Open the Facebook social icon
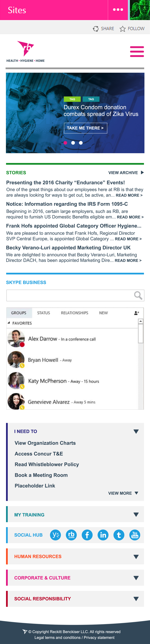 coord(87,535)
